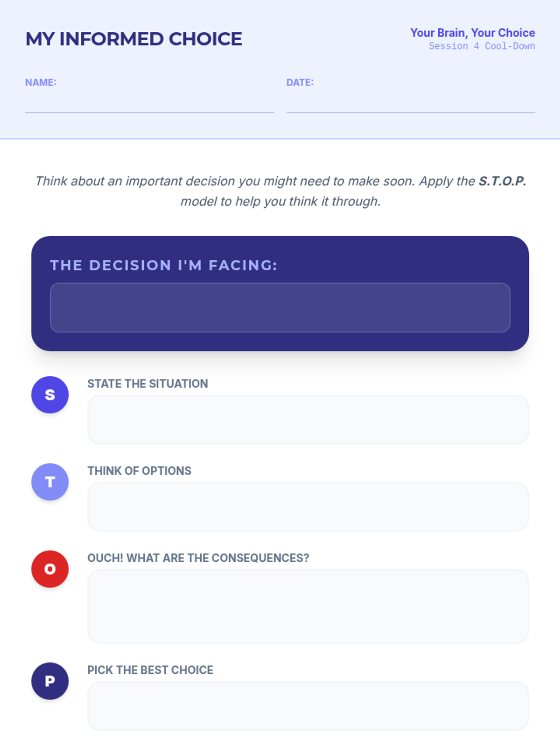The image size is (560, 747).
Task: Select the Think of Options answer box
Action: pos(308,507)
